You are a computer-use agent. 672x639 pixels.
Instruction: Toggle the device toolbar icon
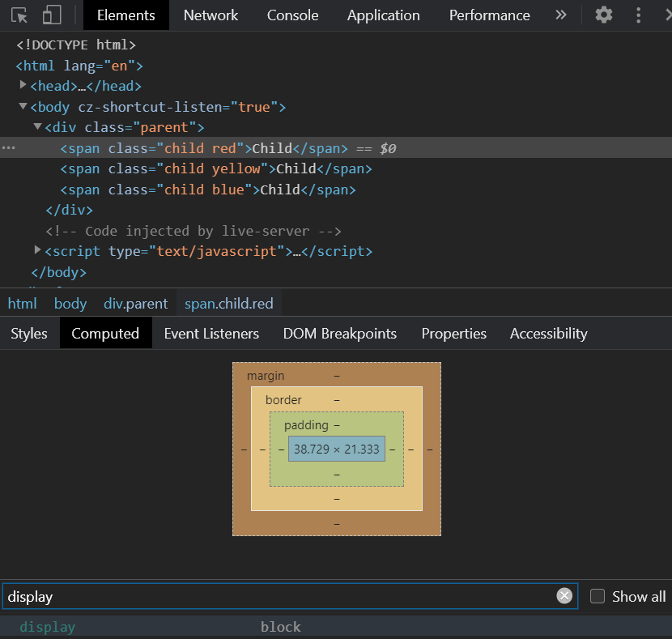pos(52,15)
